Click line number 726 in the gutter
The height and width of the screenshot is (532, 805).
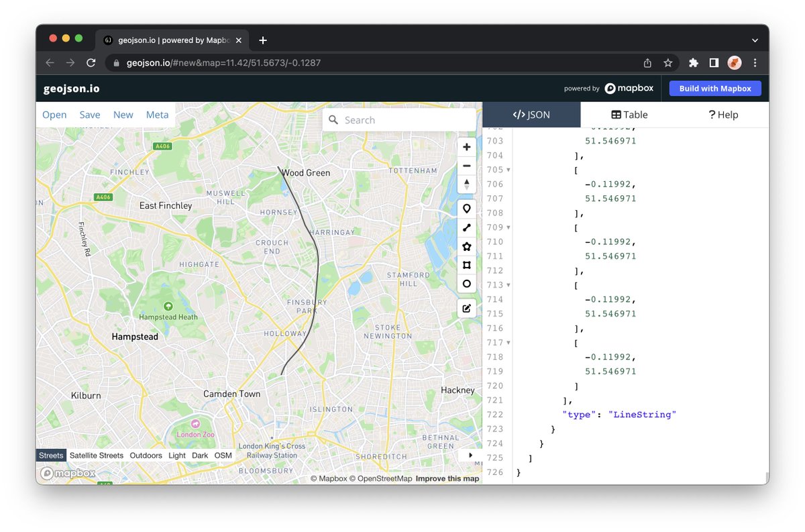(x=494, y=472)
